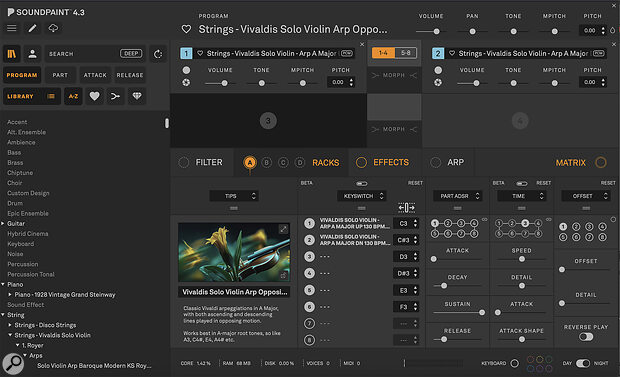Select parts 5-8 tab

(x=406, y=53)
